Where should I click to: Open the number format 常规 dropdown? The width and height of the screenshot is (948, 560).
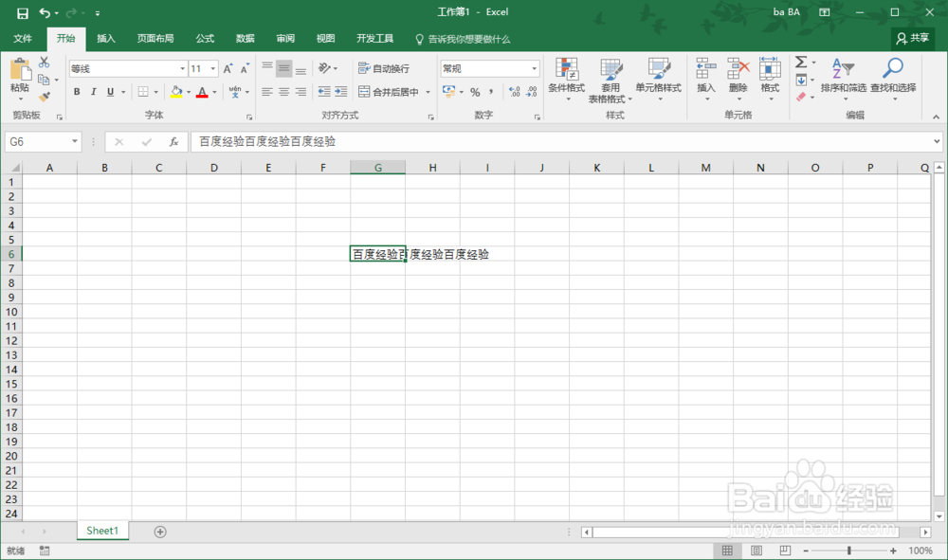pyautogui.click(x=534, y=69)
